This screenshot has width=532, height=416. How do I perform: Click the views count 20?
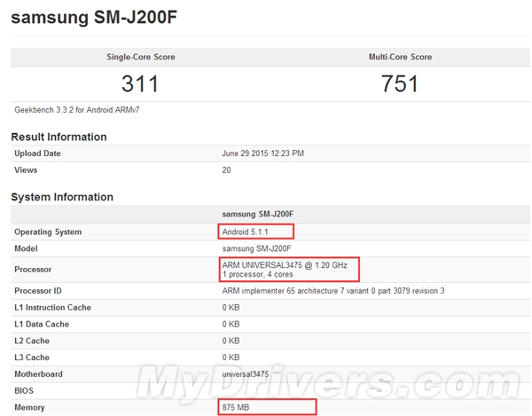[226, 170]
